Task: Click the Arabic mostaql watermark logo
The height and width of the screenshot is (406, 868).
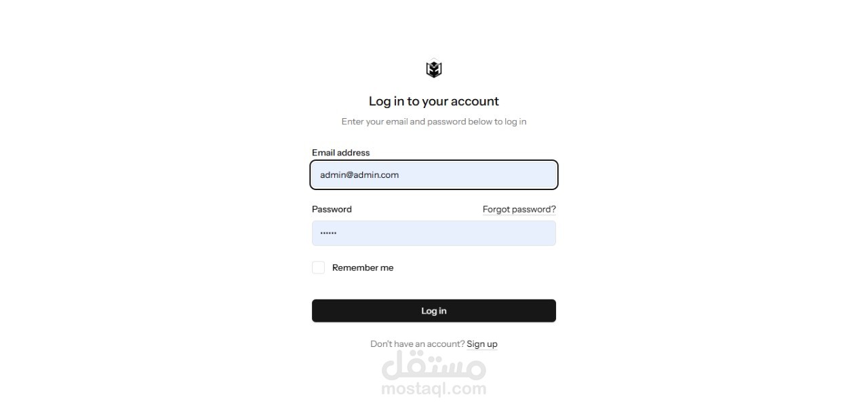Action: pyautogui.click(x=434, y=367)
